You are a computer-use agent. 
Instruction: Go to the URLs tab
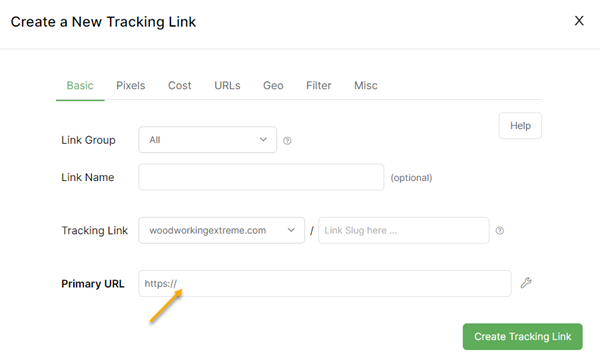(x=227, y=85)
